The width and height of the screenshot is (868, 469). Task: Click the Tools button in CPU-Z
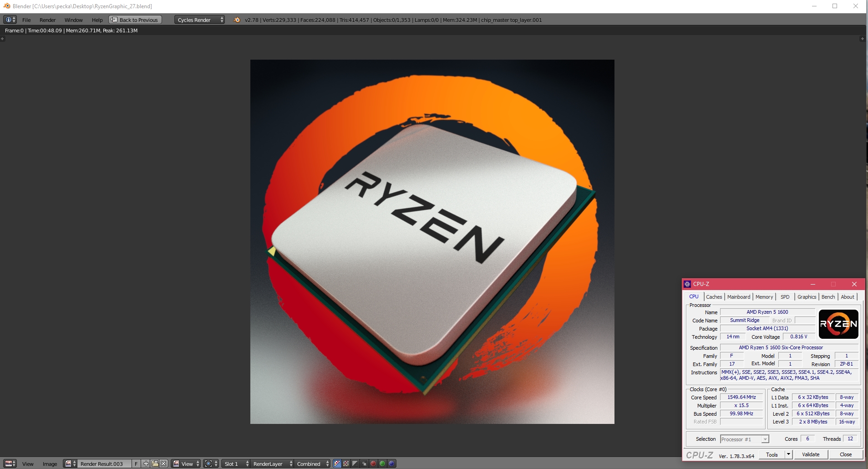(x=772, y=454)
